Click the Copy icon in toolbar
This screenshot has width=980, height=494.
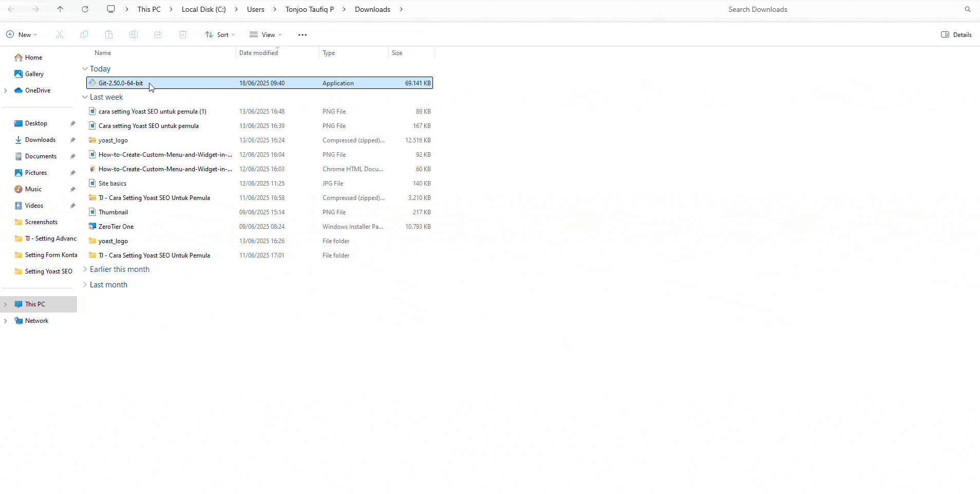click(84, 34)
